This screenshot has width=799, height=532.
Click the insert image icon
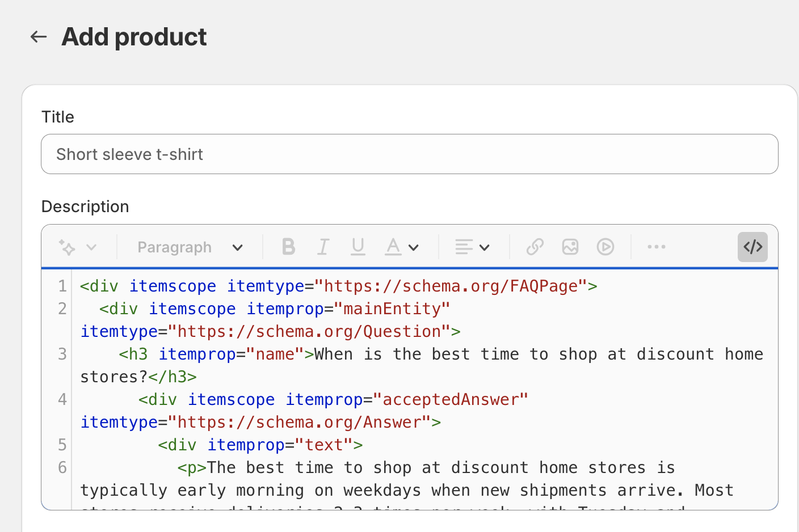click(570, 247)
